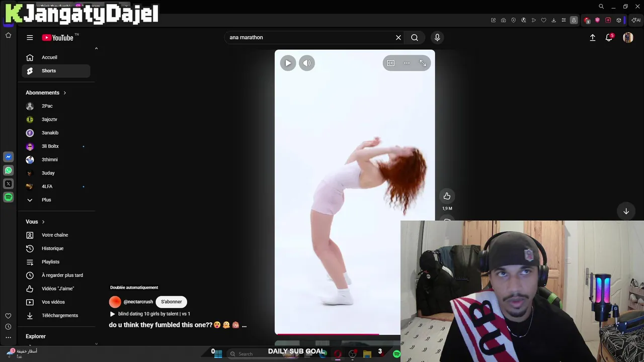Expand the description ellipsis after the title

tap(244, 325)
